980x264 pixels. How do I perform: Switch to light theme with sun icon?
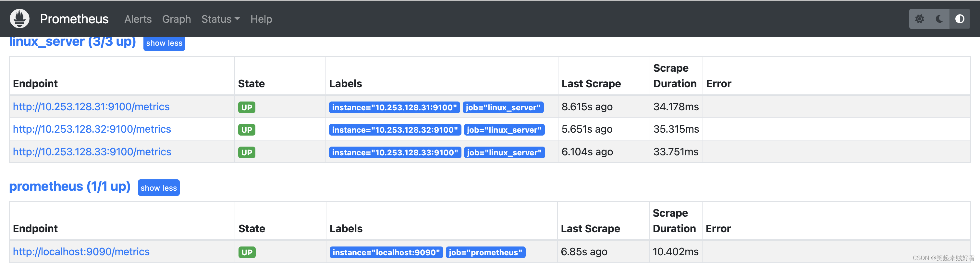coord(919,19)
